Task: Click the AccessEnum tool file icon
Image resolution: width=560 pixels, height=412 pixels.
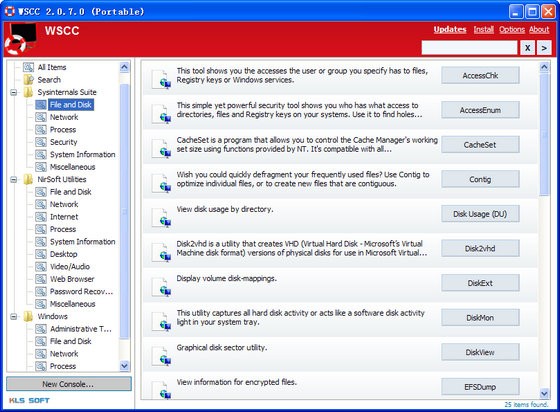Action: click(161, 114)
